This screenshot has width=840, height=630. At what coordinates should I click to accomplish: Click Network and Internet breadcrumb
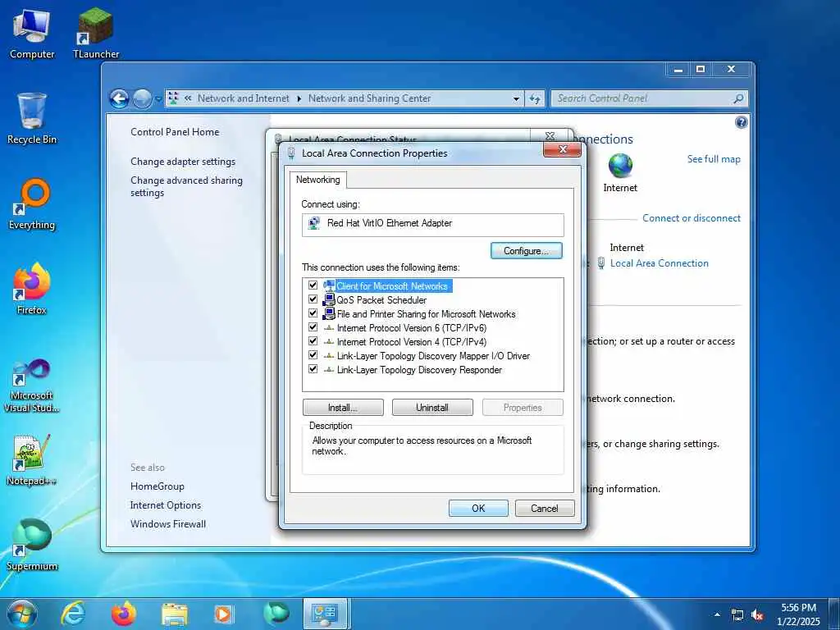[x=243, y=98]
